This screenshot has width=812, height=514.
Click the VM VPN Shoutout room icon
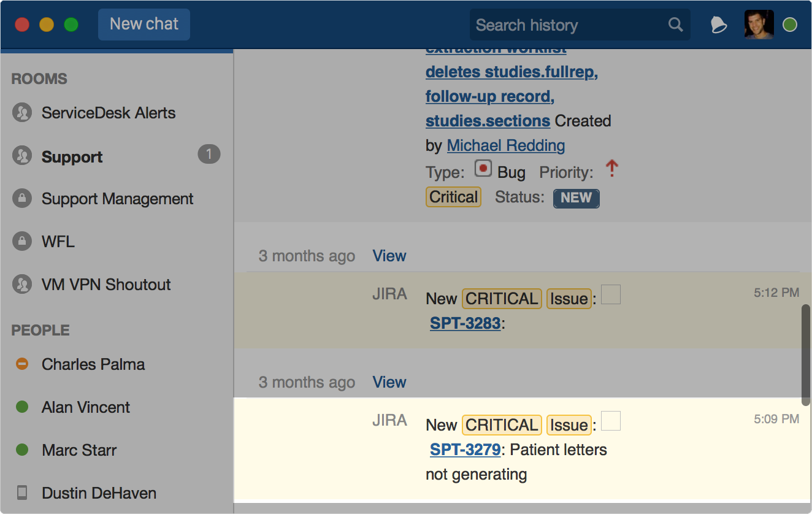point(22,285)
